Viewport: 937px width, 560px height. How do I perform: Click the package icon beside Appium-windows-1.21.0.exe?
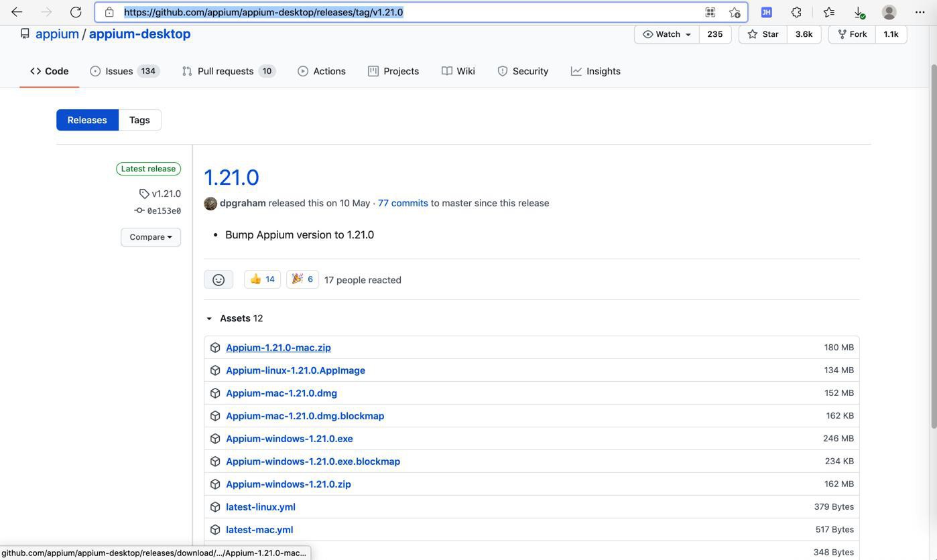215,439
